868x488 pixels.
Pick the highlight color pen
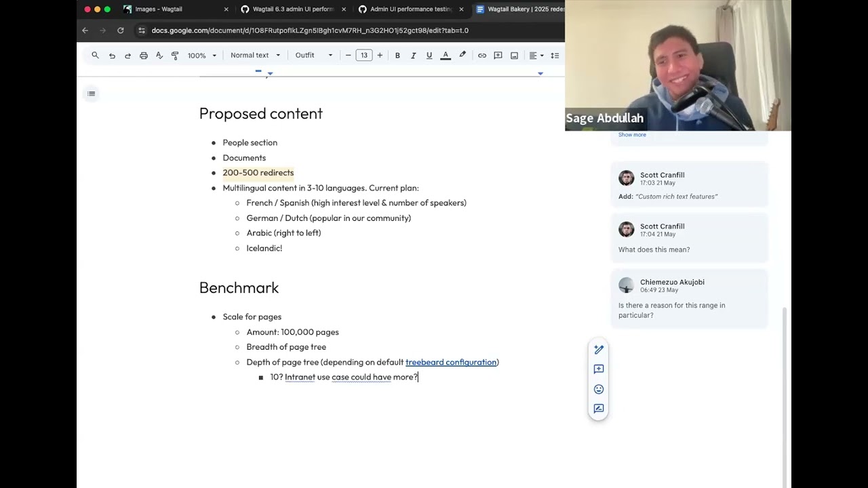(462, 56)
